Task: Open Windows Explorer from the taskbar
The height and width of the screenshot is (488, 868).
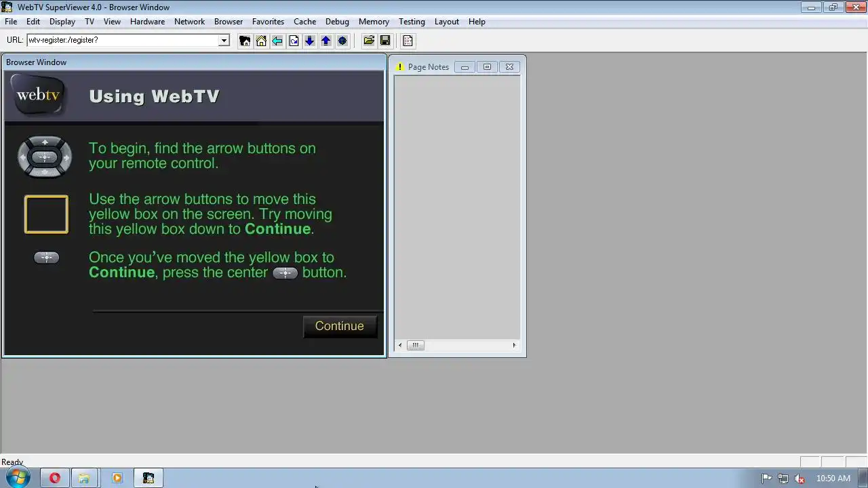Action: pos(84,478)
